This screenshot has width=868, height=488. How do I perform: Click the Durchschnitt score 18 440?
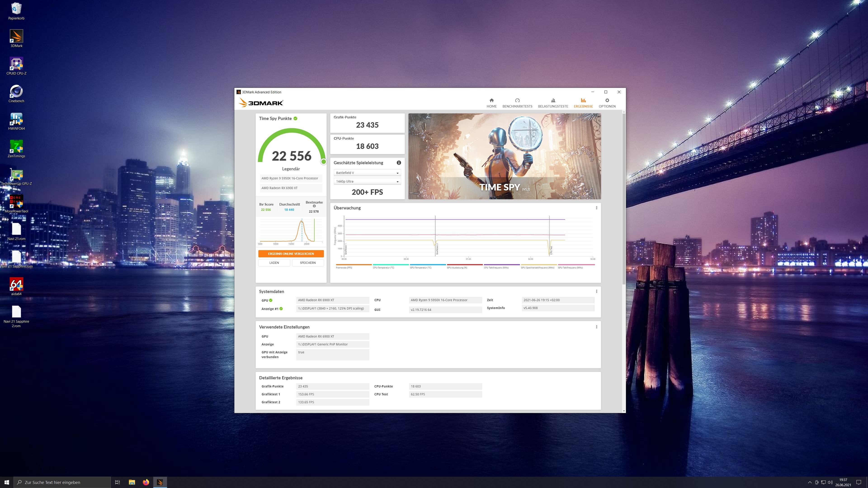(x=289, y=209)
